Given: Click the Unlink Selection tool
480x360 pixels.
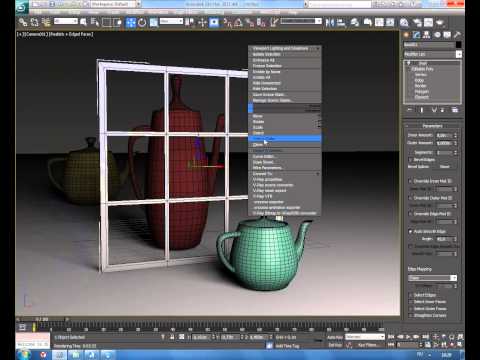Looking at the screenshot, I should [x=34, y=22].
